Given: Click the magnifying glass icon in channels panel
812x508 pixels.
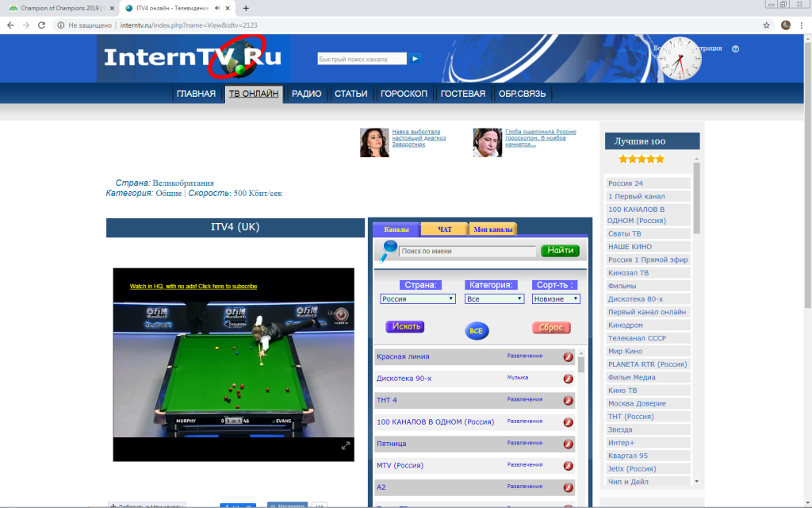Looking at the screenshot, I should [387, 251].
